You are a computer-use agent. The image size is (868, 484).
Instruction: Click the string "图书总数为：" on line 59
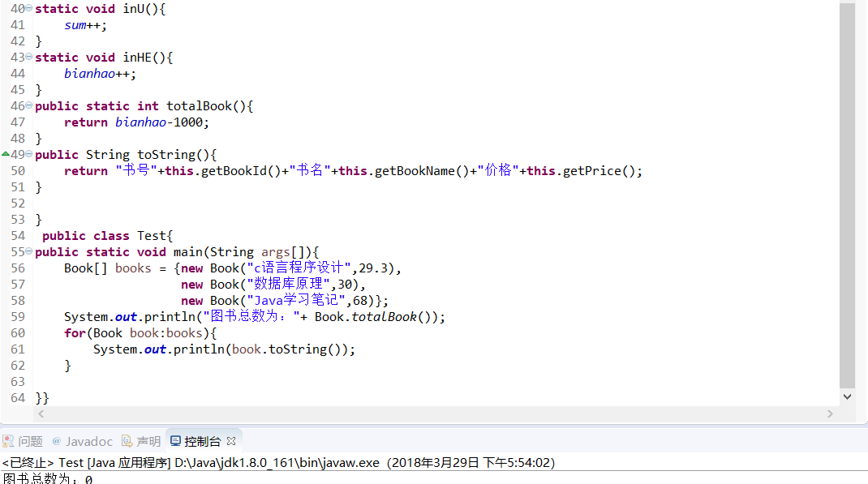pos(251,316)
